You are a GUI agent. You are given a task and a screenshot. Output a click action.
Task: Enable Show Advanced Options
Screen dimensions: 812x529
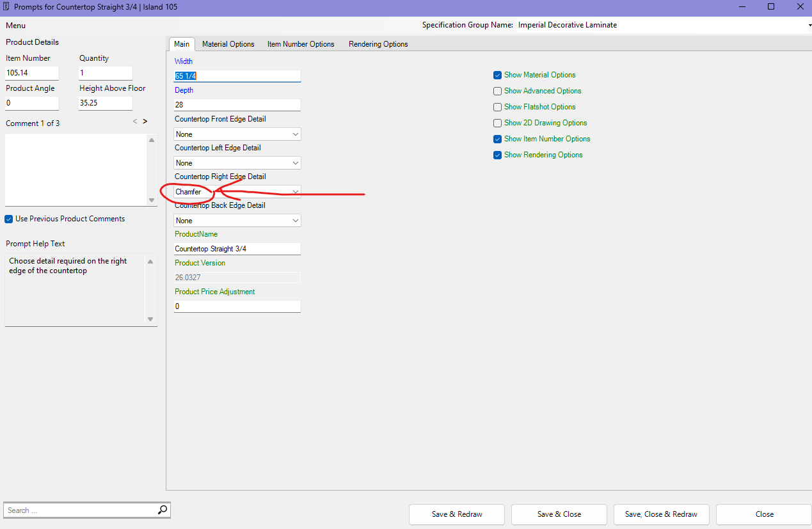[x=497, y=91]
